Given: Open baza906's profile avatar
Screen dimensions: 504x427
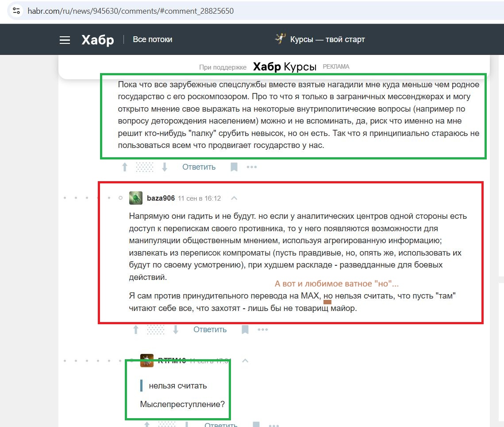Looking at the screenshot, I should click(136, 198).
